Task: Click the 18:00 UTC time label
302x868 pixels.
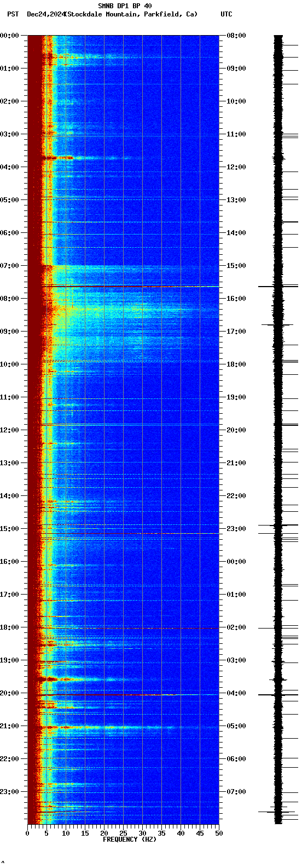Action: tap(236, 364)
